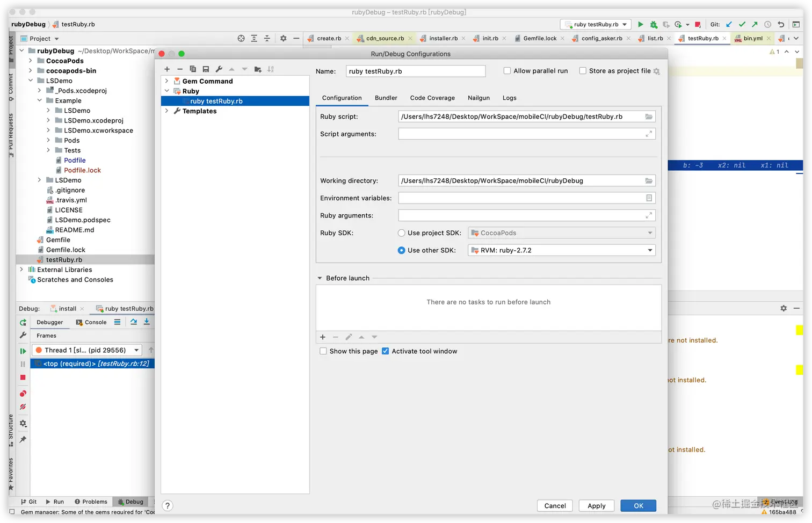Uncheck Activate tool window
Viewport: 812px width, 523px height.
(385, 351)
